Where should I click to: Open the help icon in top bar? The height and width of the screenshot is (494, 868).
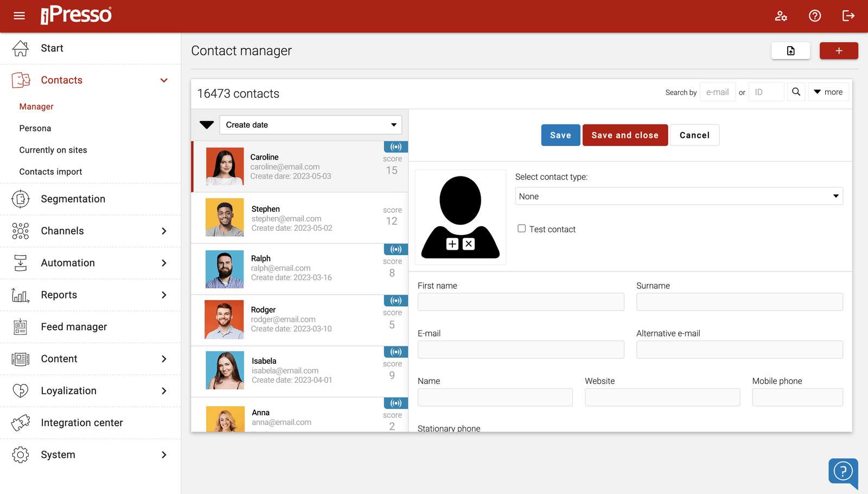(x=815, y=16)
